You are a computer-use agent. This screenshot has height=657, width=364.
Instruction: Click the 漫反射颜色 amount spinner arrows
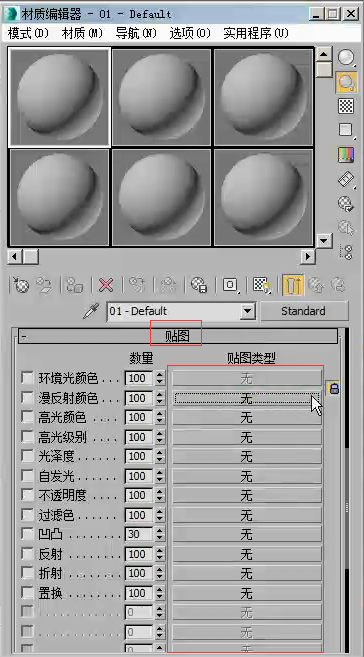(160, 398)
